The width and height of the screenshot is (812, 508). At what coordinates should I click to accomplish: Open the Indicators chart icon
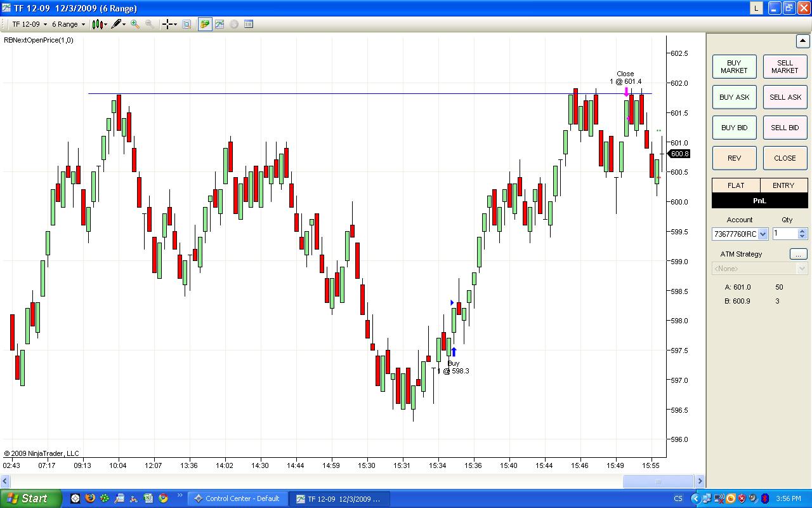tap(219, 24)
